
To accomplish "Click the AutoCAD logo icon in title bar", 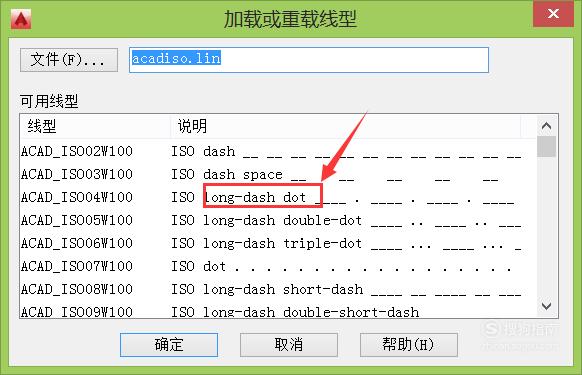I will click(21, 19).
